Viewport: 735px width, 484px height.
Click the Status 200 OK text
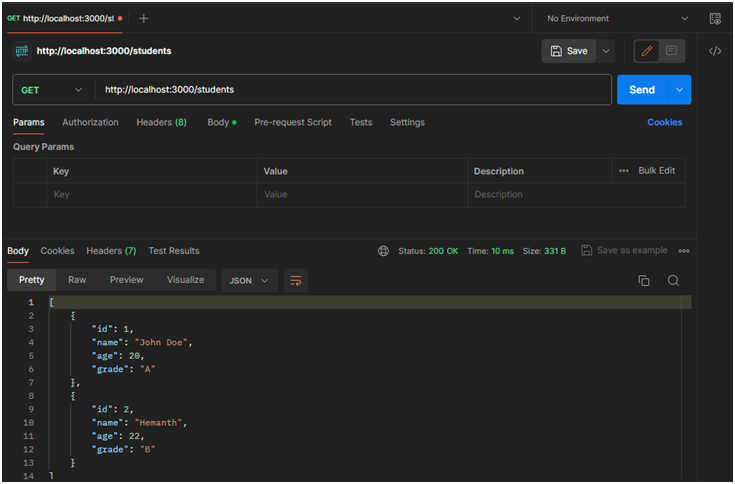coord(428,251)
